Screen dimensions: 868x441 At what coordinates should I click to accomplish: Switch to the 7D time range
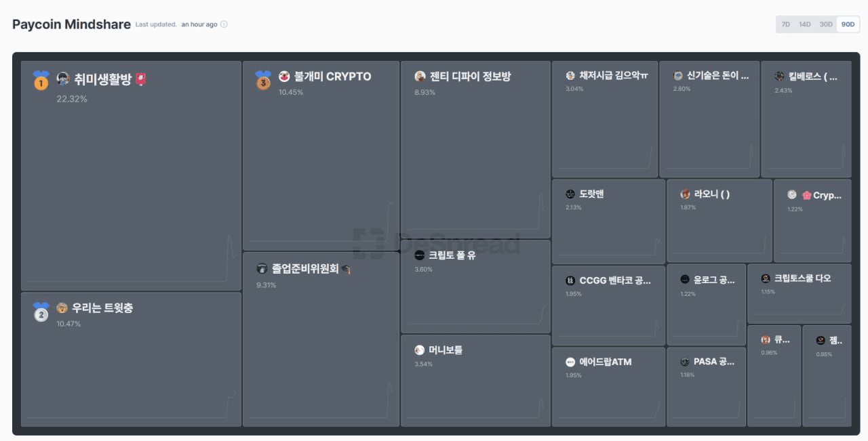coord(786,24)
